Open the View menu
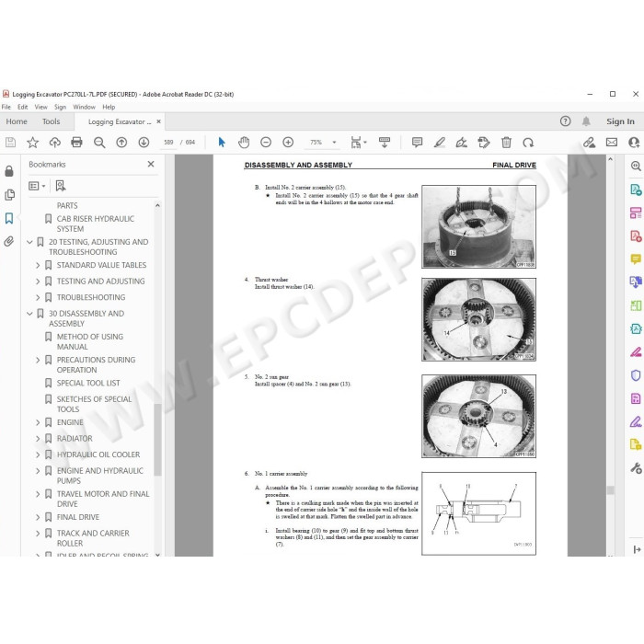This screenshot has height=644, width=644. click(x=40, y=107)
